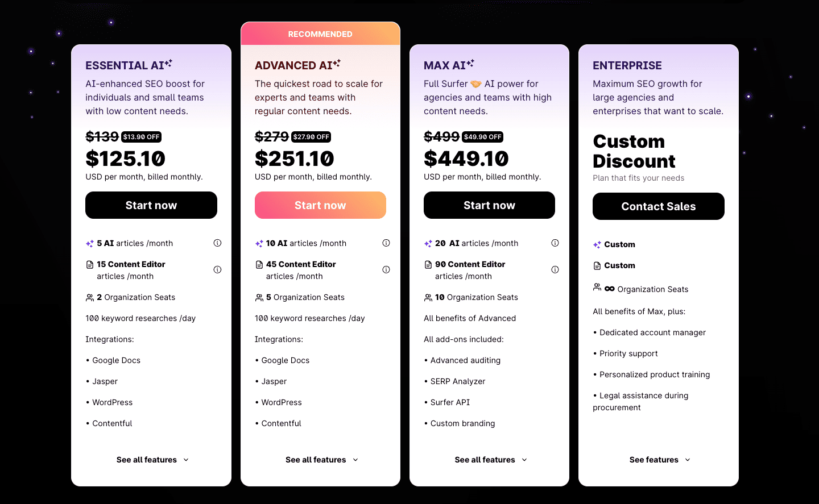Click the $49.90 OFF discount badge

coord(482,137)
